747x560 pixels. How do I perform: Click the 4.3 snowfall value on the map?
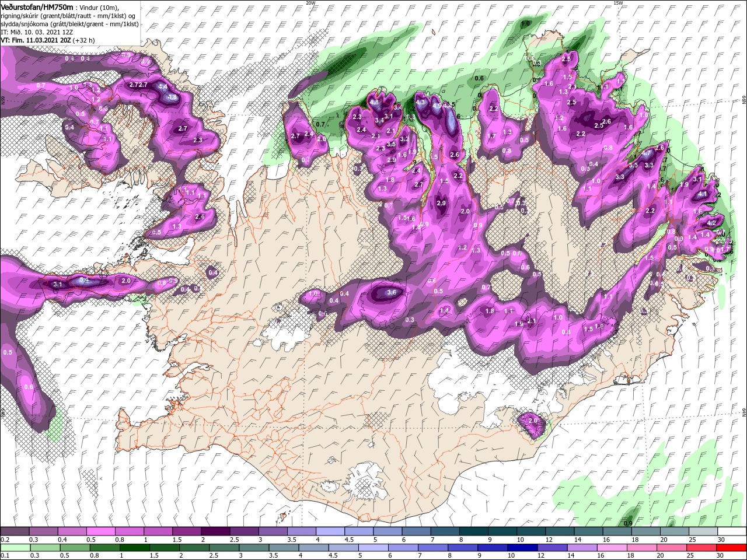tap(421, 102)
